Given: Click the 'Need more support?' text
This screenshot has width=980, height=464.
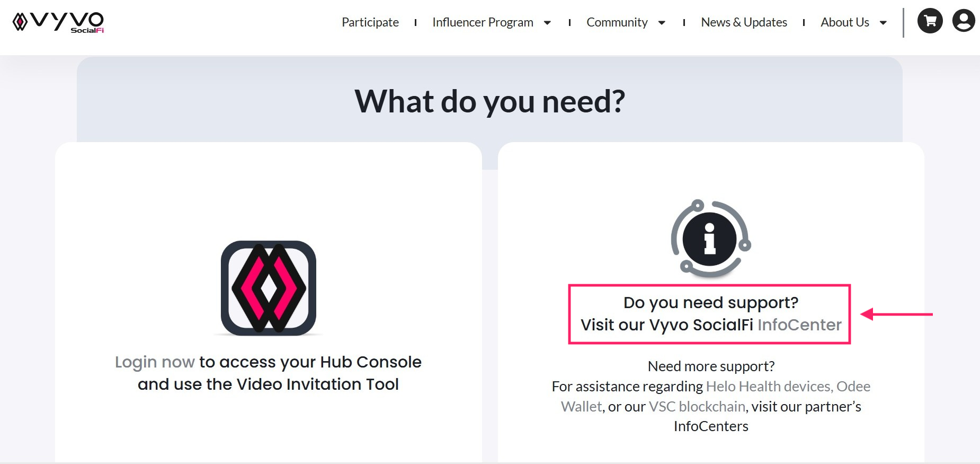Looking at the screenshot, I should [711, 366].
